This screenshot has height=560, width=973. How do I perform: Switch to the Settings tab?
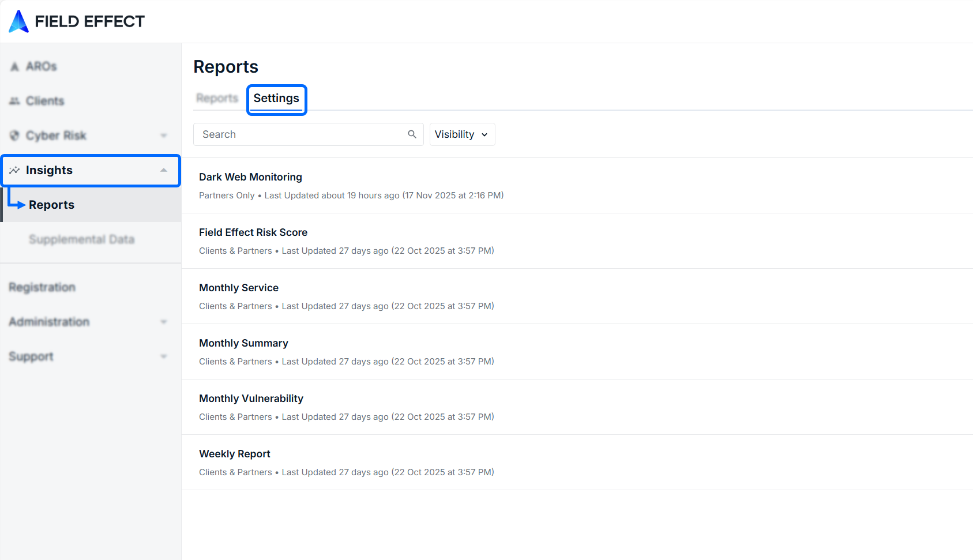[x=276, y=98]
